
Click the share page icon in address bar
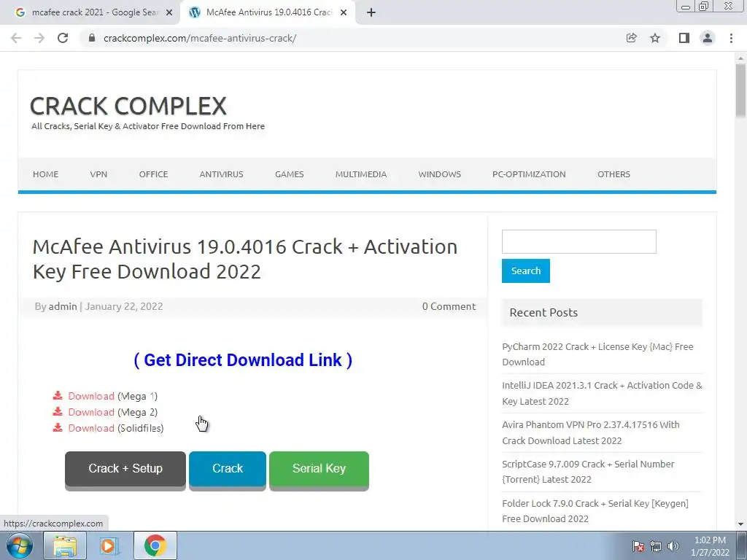[632, 38]
